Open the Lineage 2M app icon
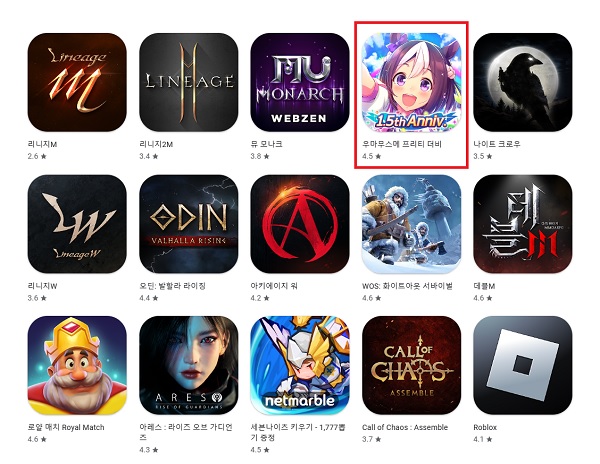Image resolution: width=600 pixels, height=464 pixels. tap(189, 82)
